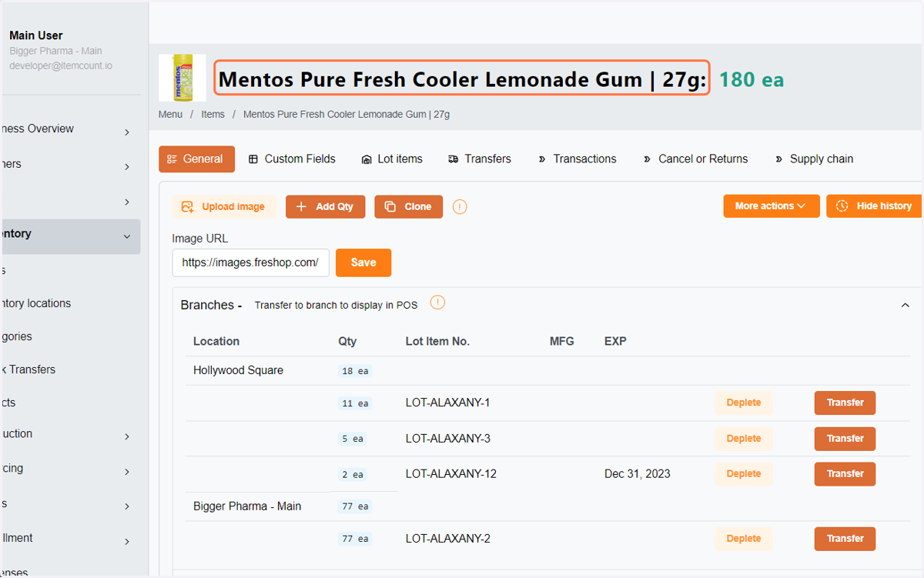Image resolution: width=924 pixels, height=578 pixels.
Task: Collapse the Branches section chevron
Action: (906, 306)
